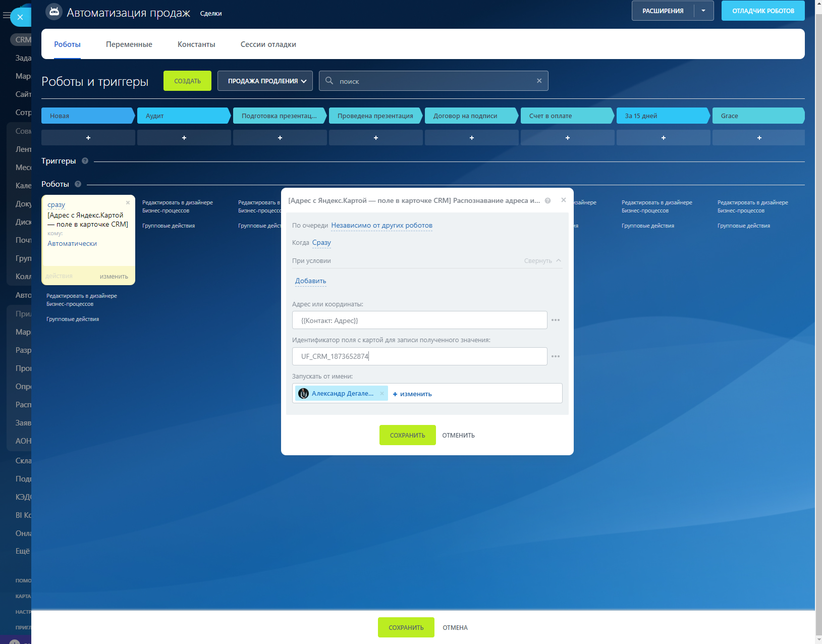Select the За 15 дней stage header

click(664, 116)
